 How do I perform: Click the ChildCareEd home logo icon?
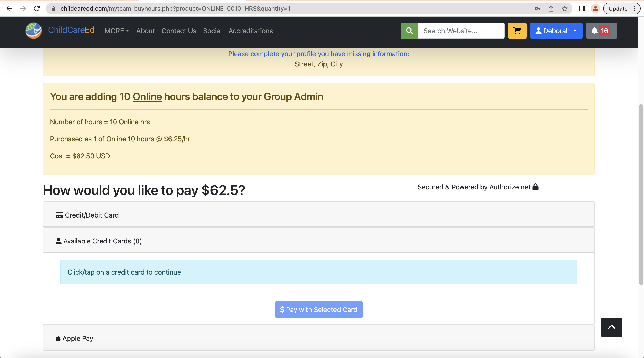click(33, 31)
